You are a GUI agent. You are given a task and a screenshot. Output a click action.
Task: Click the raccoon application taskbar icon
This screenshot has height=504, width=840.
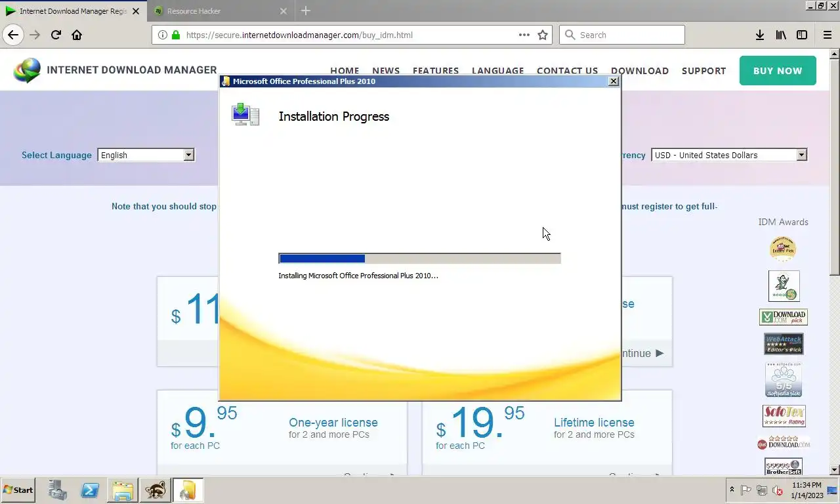tap(156, 490)
